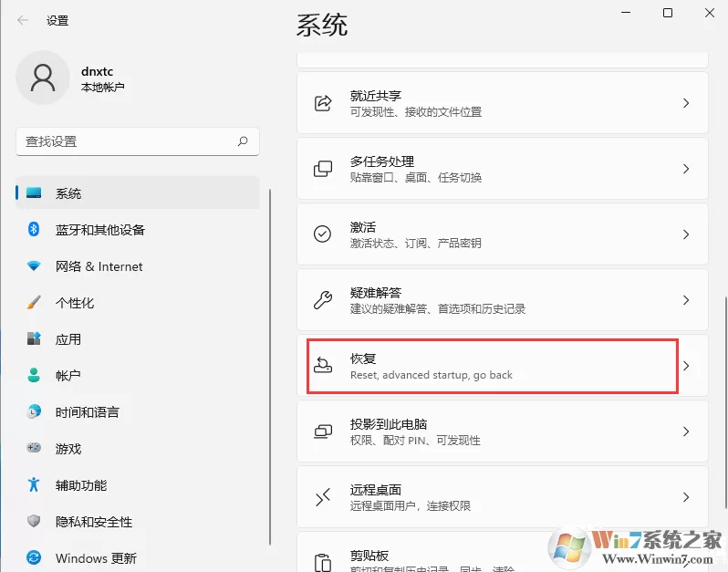Click the Bluetooth icon in sidebar
Image resolution: width=728 pixels, height=572 pixels.
click(x=34, y=229)
